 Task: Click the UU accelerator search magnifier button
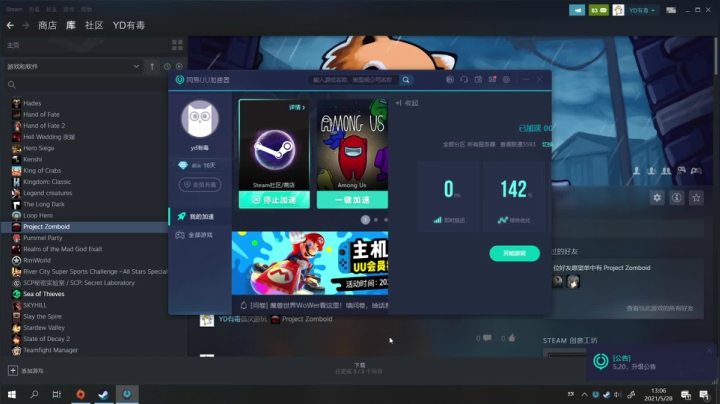406,80
